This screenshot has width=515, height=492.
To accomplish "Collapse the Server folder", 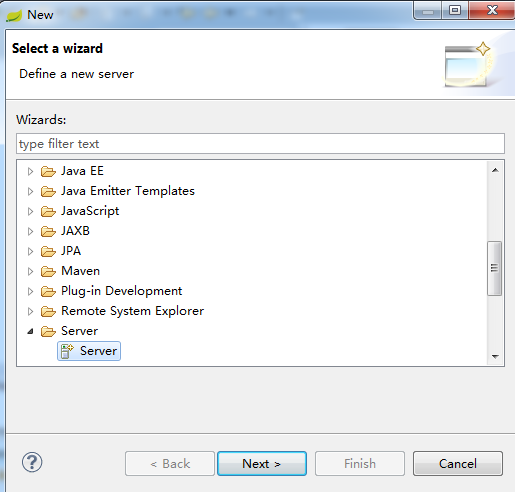I will [x=30, y=331].
